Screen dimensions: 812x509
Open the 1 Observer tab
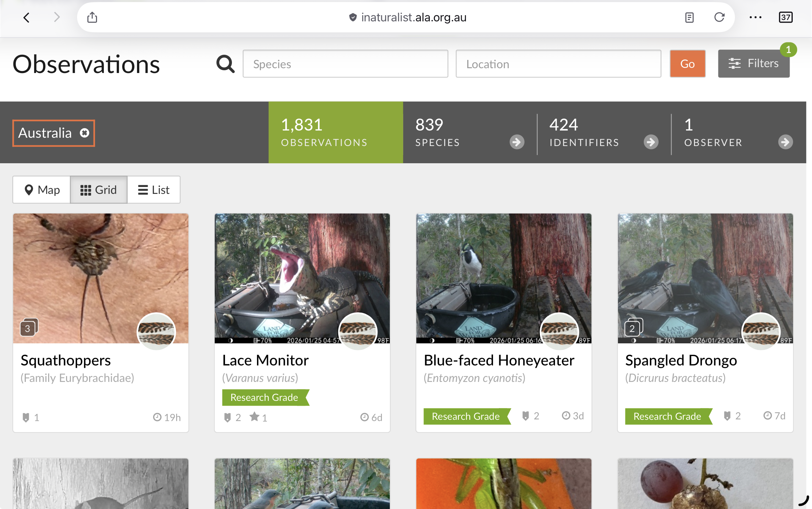[x=738, y=132]
